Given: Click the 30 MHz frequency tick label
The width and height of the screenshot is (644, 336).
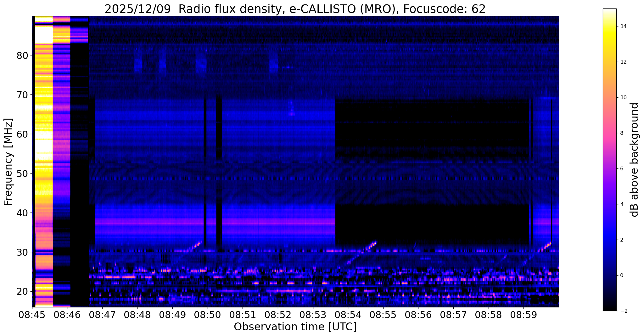Looking at the screenshot, I should [22, 252].
